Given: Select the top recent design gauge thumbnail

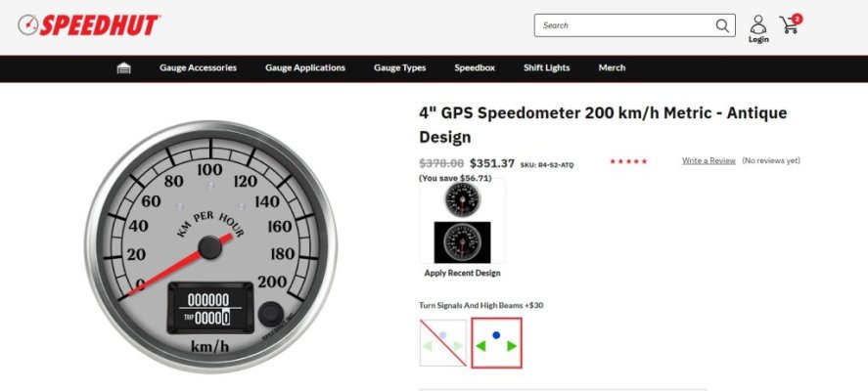Looking at the screenshot, I should click(462, 199).
